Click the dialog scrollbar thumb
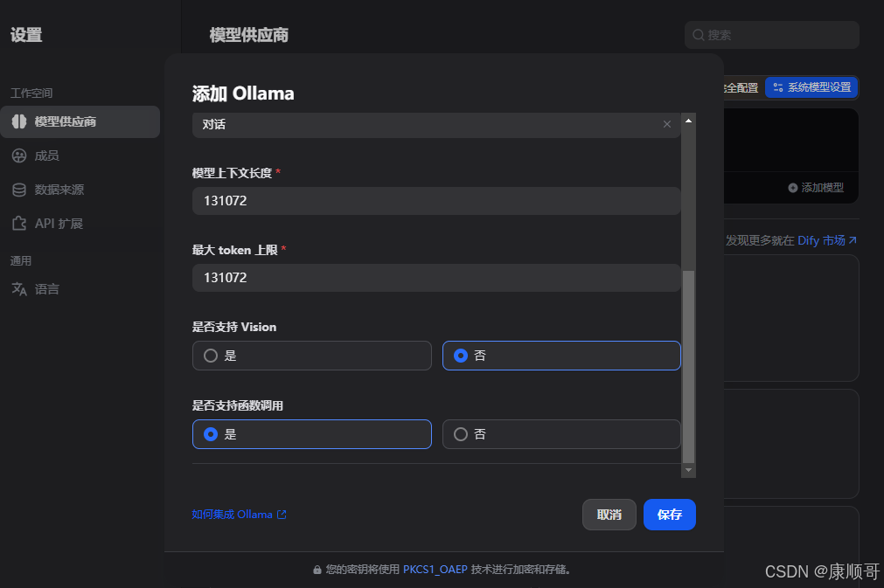Image resolution: width=884 pixels, height=588 pixels. (688, 366)
